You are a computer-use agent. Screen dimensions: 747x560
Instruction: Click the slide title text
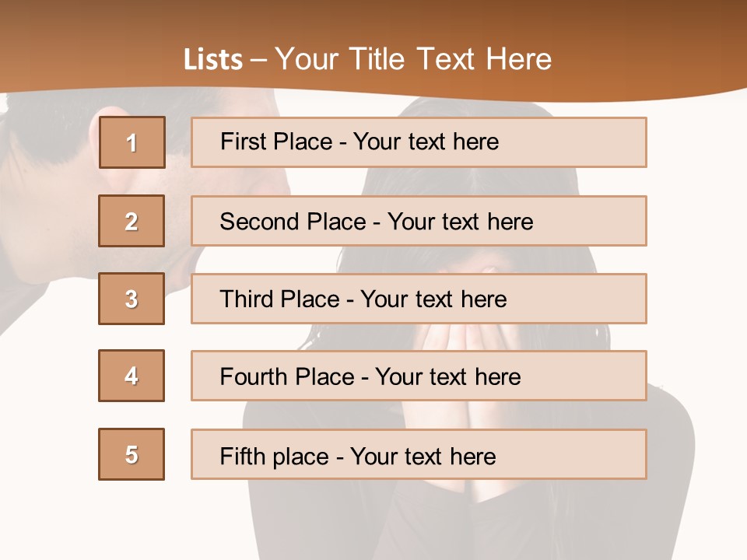point(368,59)
